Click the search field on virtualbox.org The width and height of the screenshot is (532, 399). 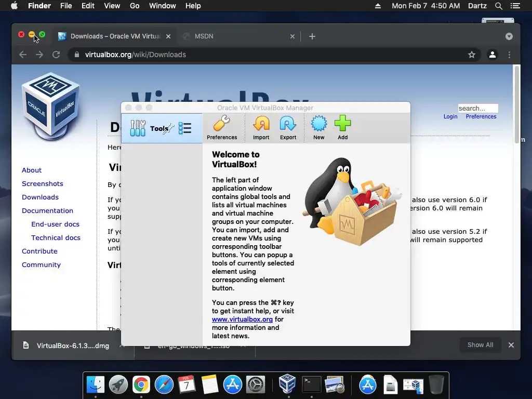click(x=478, y=108)
